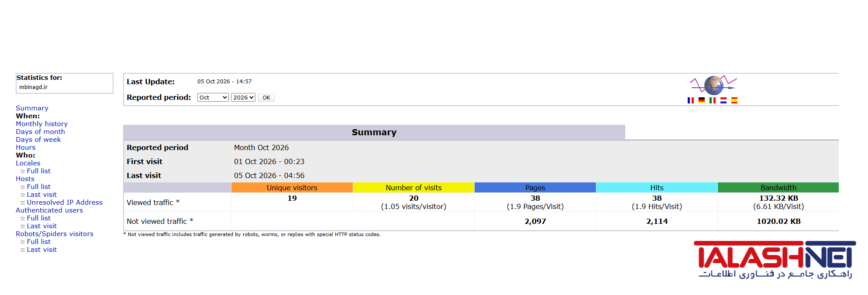The image size is (868, 295).
Task: Click the Talashnet logo image
Action: click(x=775, y=260)
